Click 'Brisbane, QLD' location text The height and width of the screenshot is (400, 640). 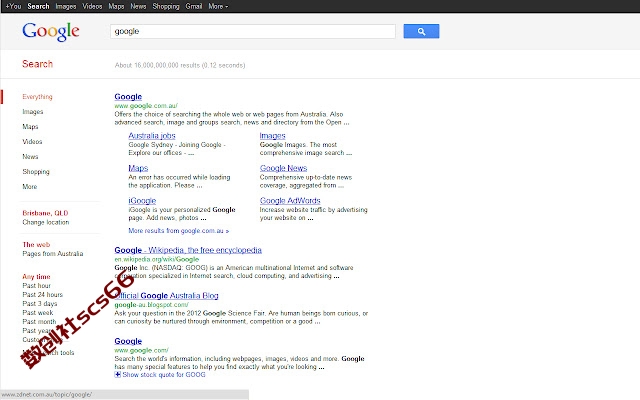tap(45, 213)
